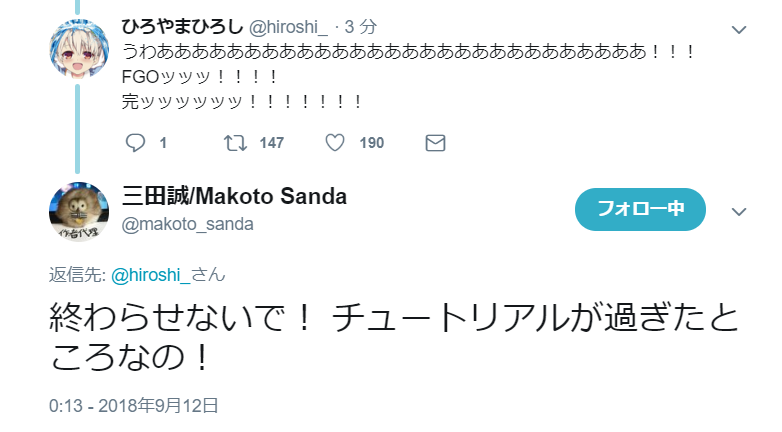Click the reply speech bubble icon
The width and height of the screenshot is (782, 432).
point(137,143)
